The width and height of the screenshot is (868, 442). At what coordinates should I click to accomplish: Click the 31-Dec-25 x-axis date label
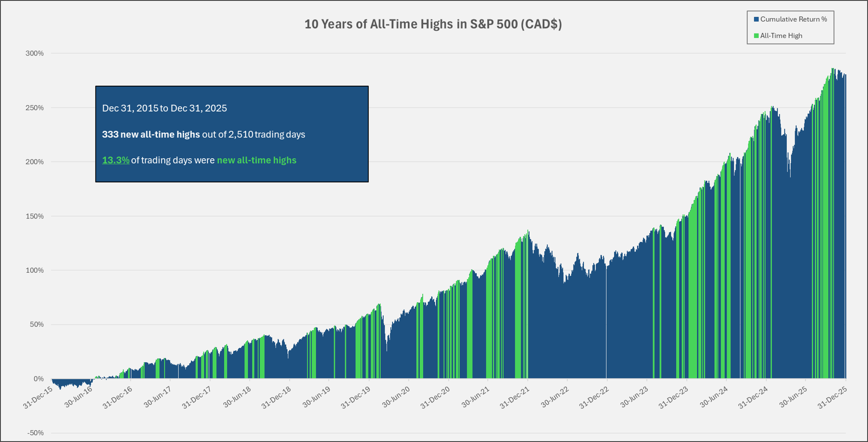click(833, 397)
